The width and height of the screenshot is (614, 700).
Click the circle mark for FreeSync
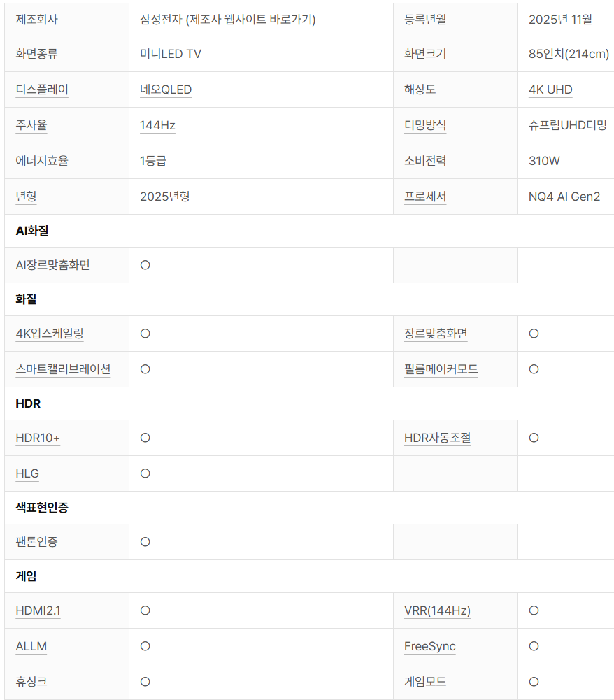pyautogui.click(x=534, y=646)
